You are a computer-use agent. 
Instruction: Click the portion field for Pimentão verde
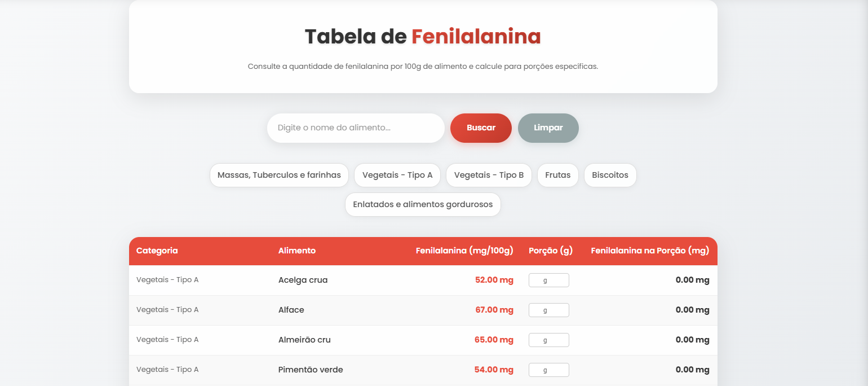(x=548, y=370)
